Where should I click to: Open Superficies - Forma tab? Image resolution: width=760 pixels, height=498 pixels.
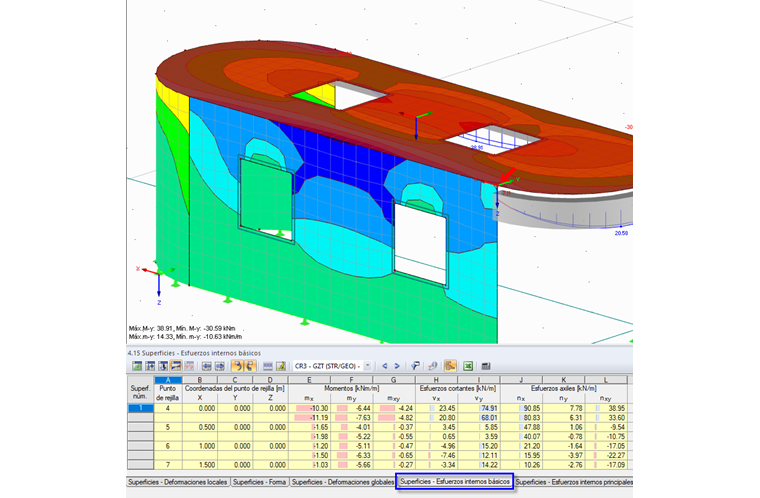point(259,482)
